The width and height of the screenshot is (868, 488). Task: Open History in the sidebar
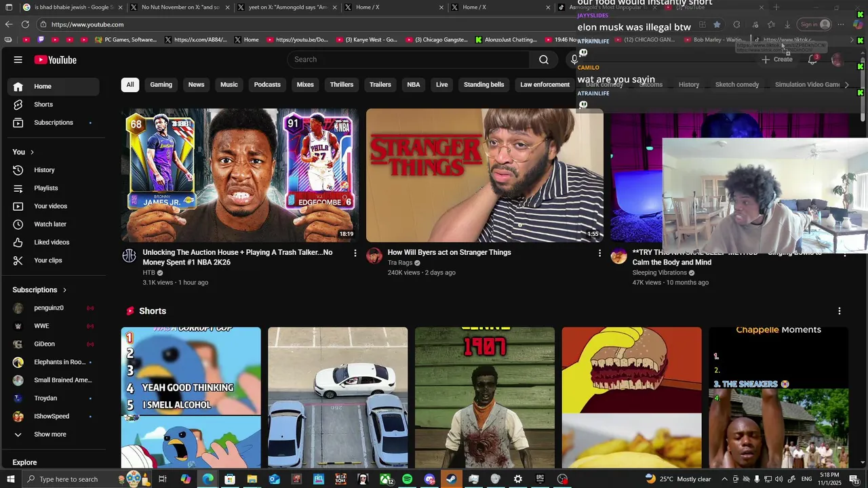[x=54, y=170]
